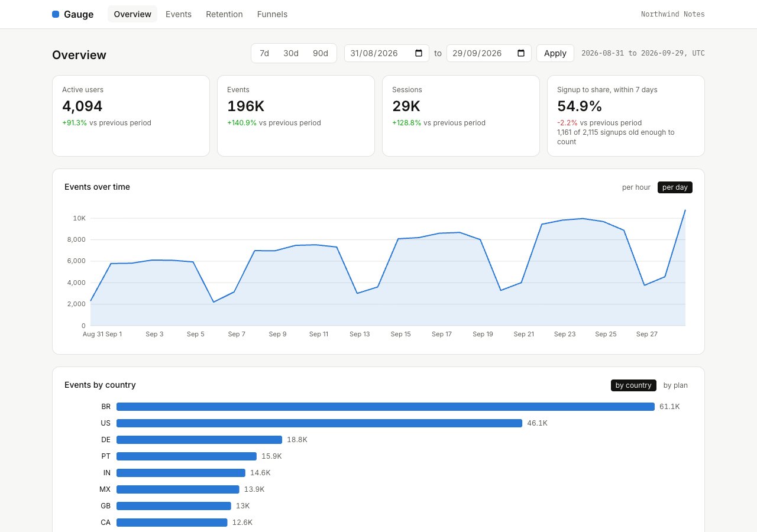
Task: Select the 90d range preset
Action: tap(321, 53)
